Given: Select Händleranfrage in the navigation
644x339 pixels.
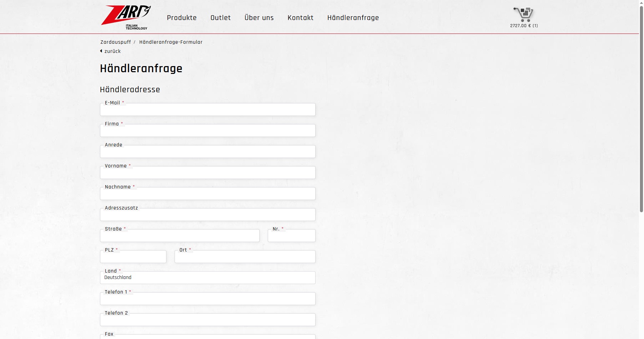Looking at the screenshot, I should pos(353,18).
